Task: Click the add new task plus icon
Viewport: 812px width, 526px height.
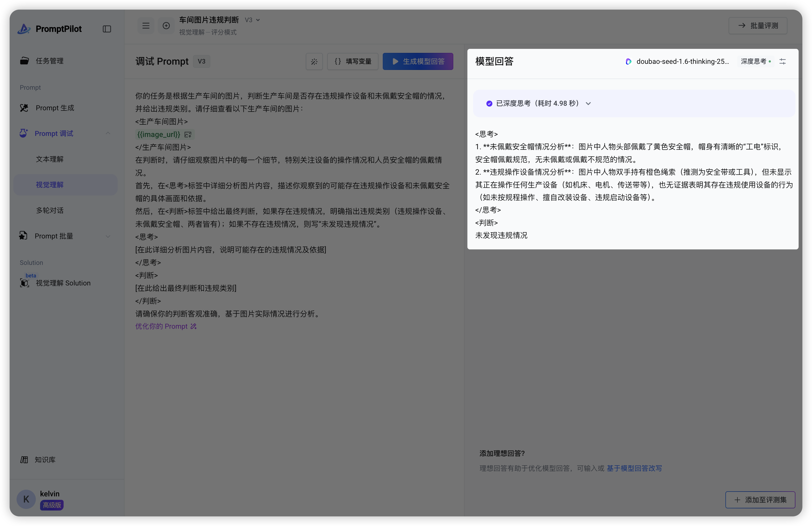Action: click(166, 26)
